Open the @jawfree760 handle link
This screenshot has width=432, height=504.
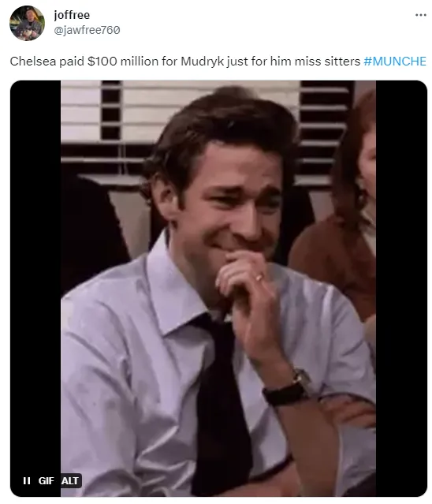coord(87,30)
